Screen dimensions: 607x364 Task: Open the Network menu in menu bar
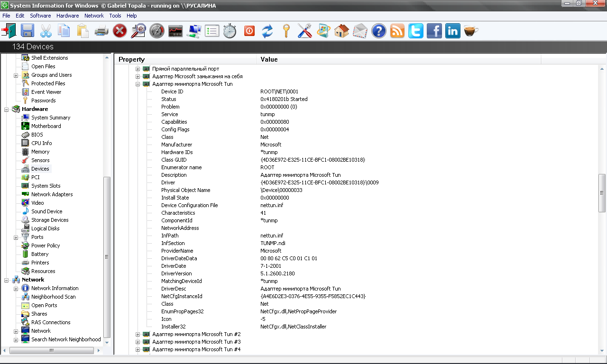[94, 16]
